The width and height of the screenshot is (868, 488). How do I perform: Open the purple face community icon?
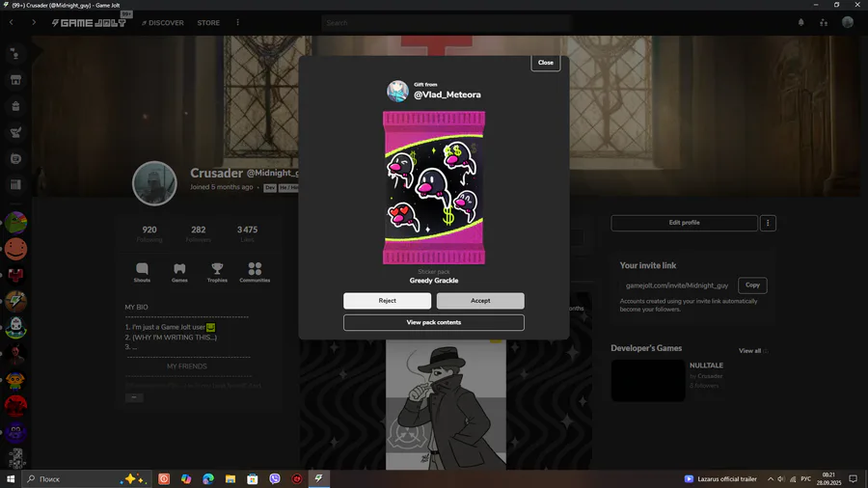[x=15, y=432]
